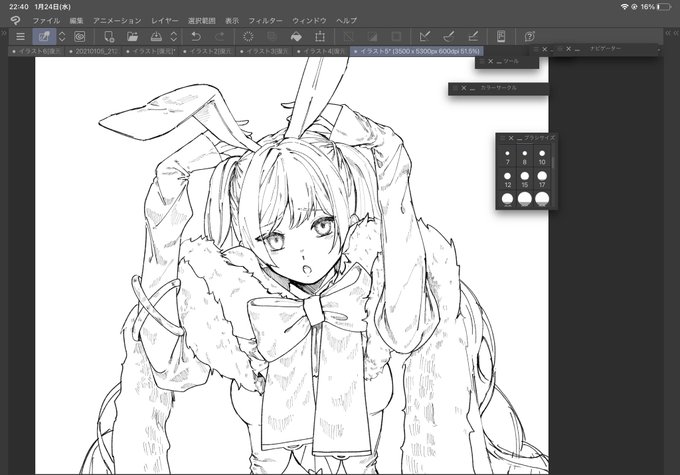Toggle snap to grid
The height and width of the screenshot is (475, 680).
tap(473, 36)
